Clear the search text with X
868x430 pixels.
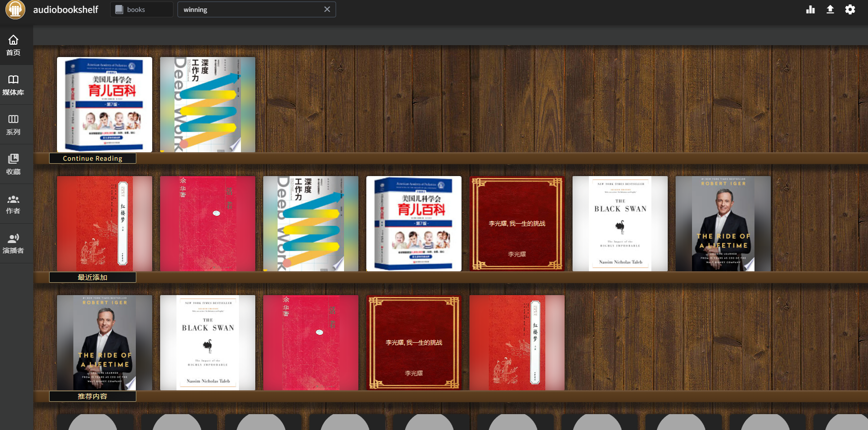pos(327,9)
